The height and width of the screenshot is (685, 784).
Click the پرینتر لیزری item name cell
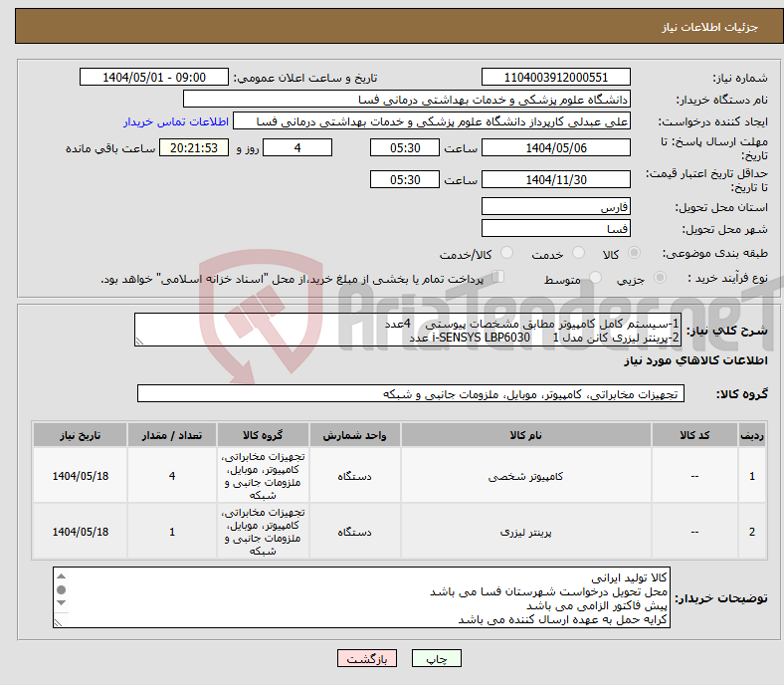[x=525, y=532]
